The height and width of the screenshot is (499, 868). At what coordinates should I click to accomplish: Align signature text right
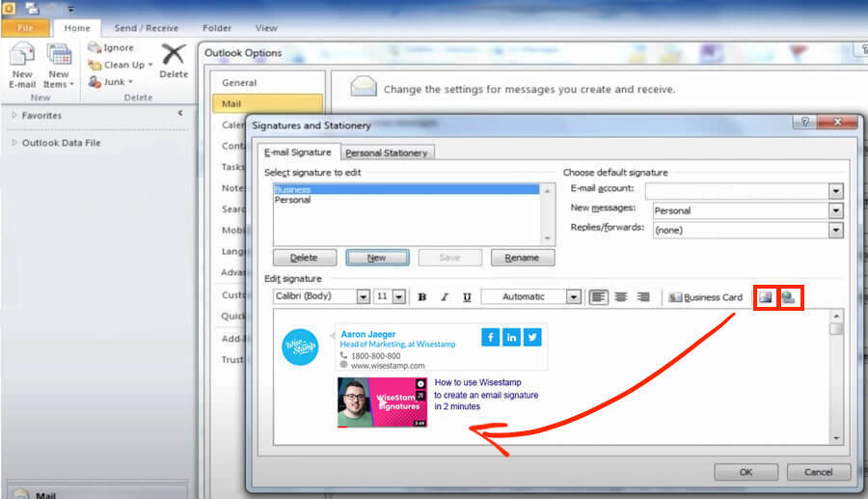(642, 297)
